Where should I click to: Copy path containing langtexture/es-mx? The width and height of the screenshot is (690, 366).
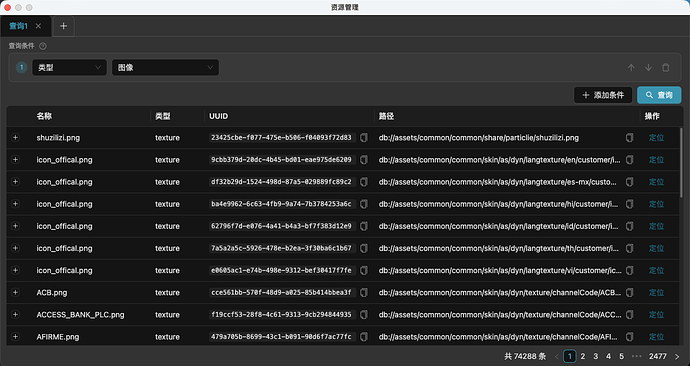[630, 182]
